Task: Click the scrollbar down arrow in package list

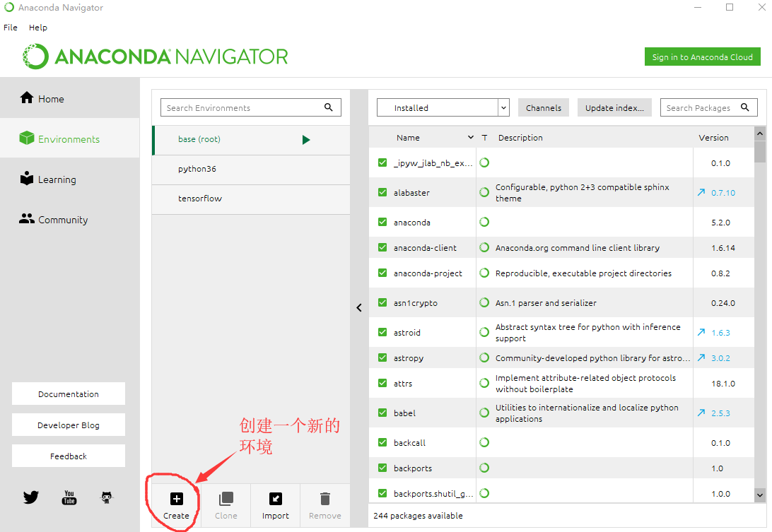Action: (760, 495)
